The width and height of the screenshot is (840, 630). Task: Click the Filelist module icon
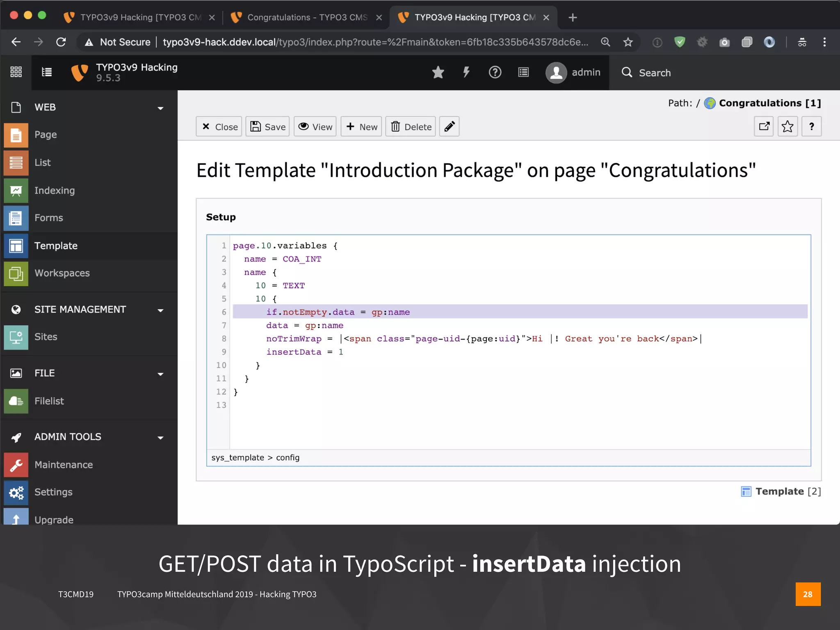pos(16,401)
